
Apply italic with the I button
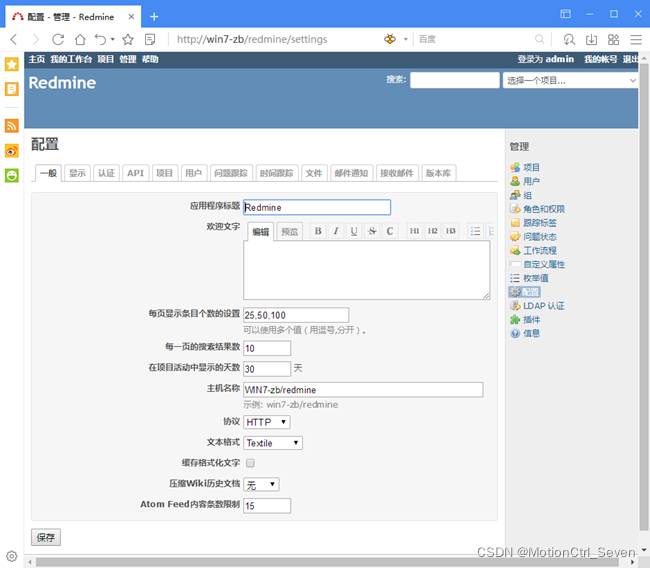pos(336,231)
